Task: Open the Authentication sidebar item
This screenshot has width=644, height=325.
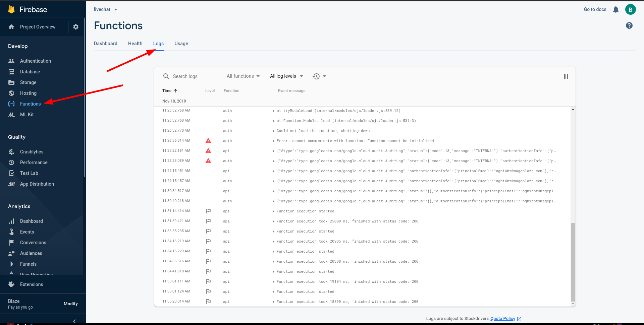Action: coord(36,61)
